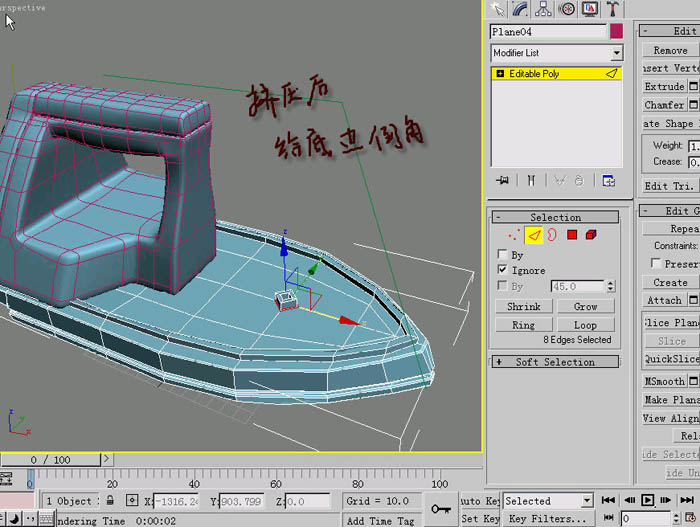Play the animation
700x527 pixels.
coord(647,500)
